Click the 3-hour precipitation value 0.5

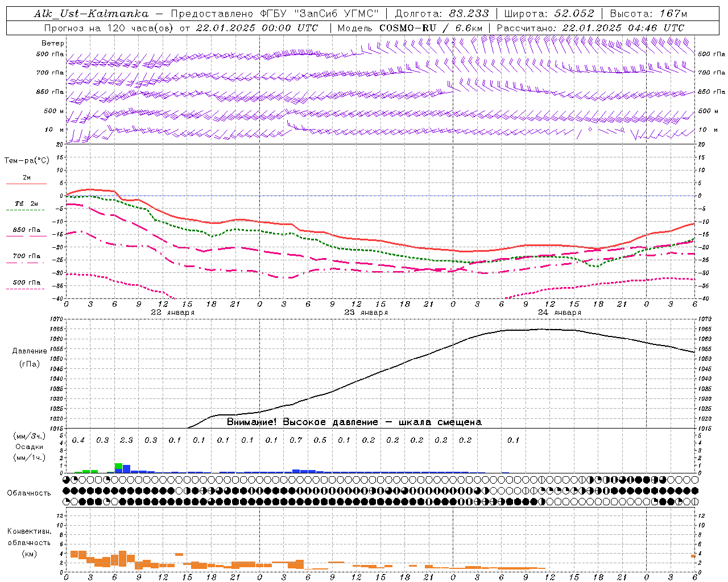click(x=320, y=440)
